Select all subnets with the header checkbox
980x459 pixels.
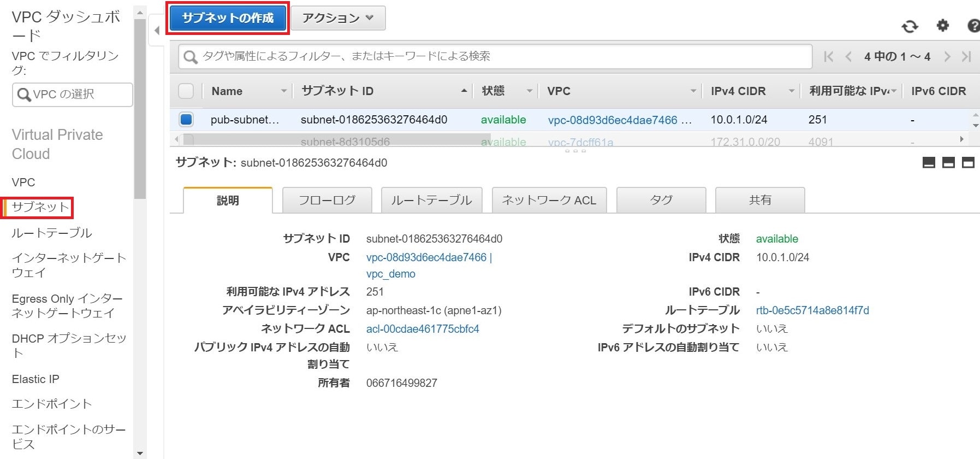pyautogui.click(x=186, y=91)
